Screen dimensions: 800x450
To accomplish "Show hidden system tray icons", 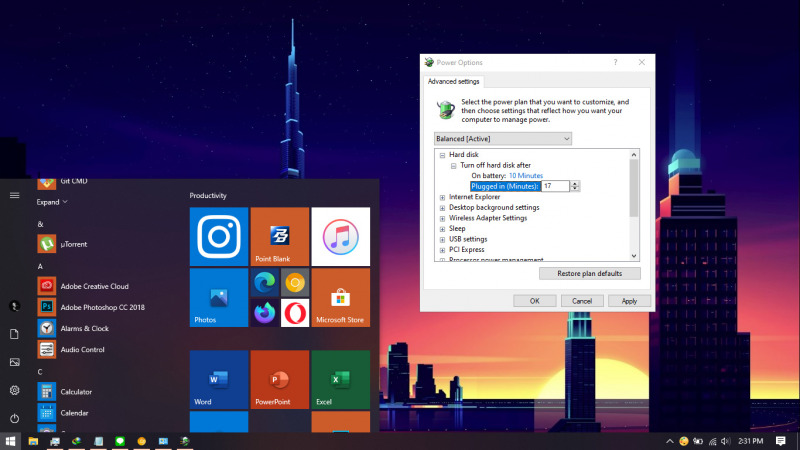I will pyautogui.click(x=670, y=441).
